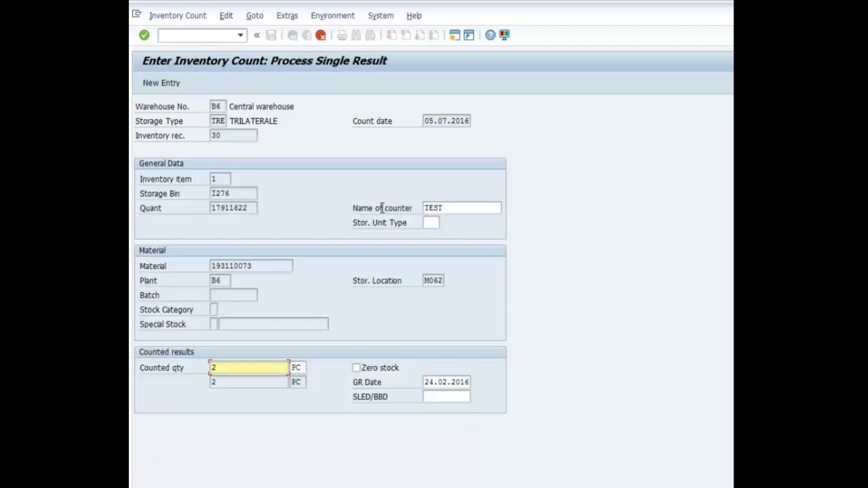Click the Stor. Unit Type field
Viewport: 868px width, 488px height.
pyautogui.click(x=431, y=222)
